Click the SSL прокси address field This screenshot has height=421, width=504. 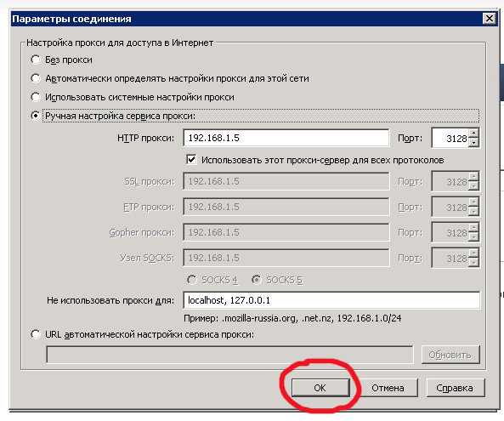[x=286, y=181]
